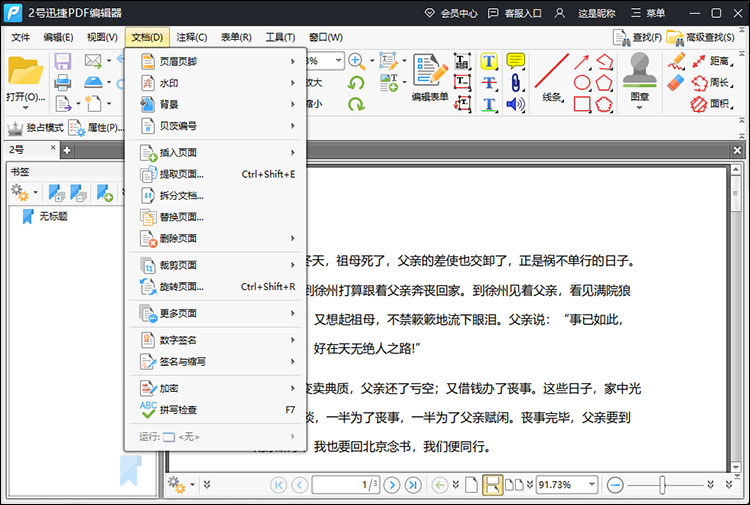Image resolution: width=750 pixels, height=505 pixels.
Task: Select the yellow sticky note comment tool
Action: point(516,61)
